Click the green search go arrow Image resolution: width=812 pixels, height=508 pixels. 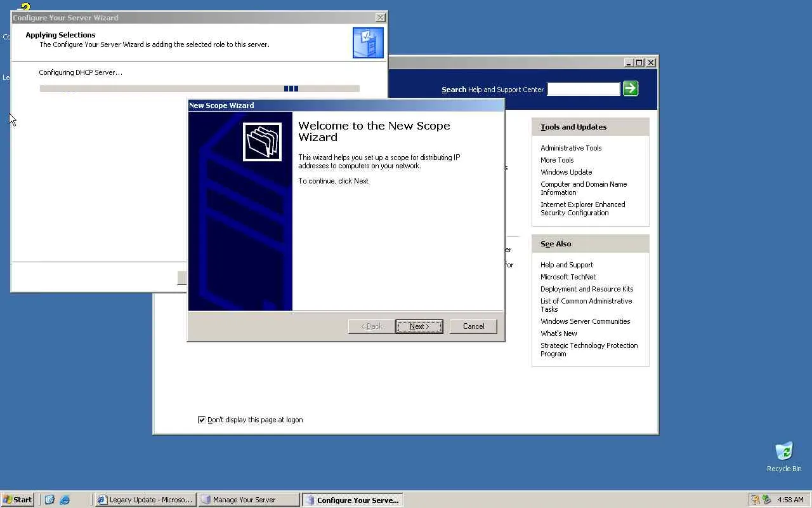tap(631, 88)
